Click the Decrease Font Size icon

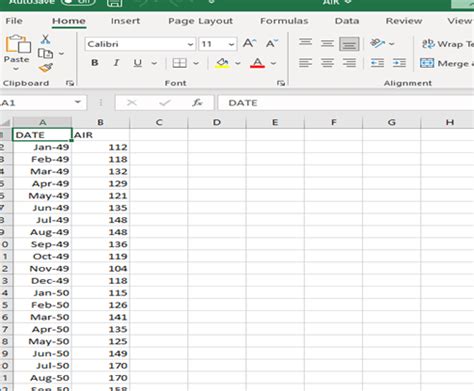click(x=272, y=43)
